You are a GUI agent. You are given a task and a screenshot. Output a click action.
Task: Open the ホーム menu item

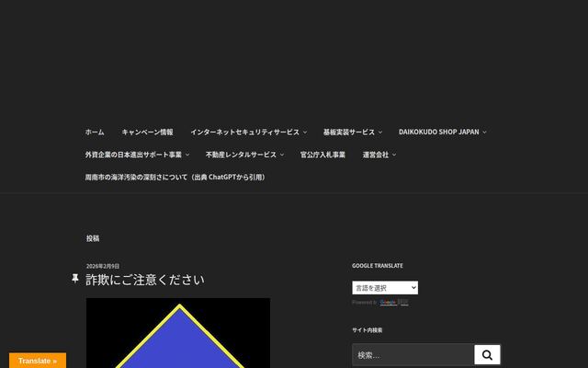tap(95, 132)
